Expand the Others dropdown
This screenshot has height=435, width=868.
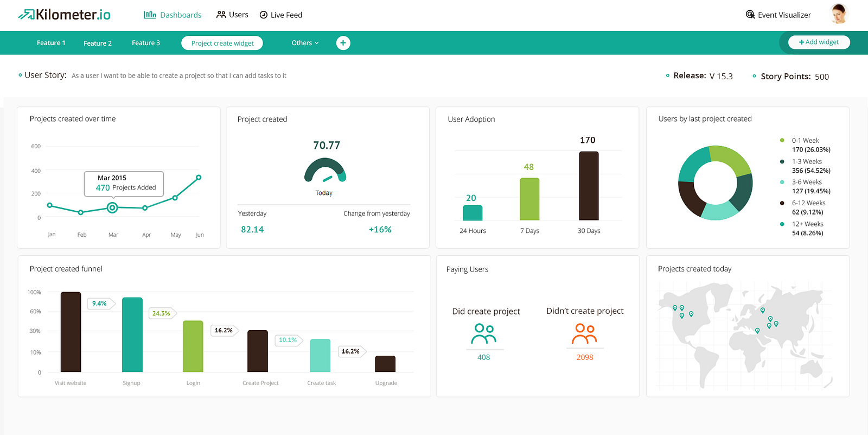point(305,43)
